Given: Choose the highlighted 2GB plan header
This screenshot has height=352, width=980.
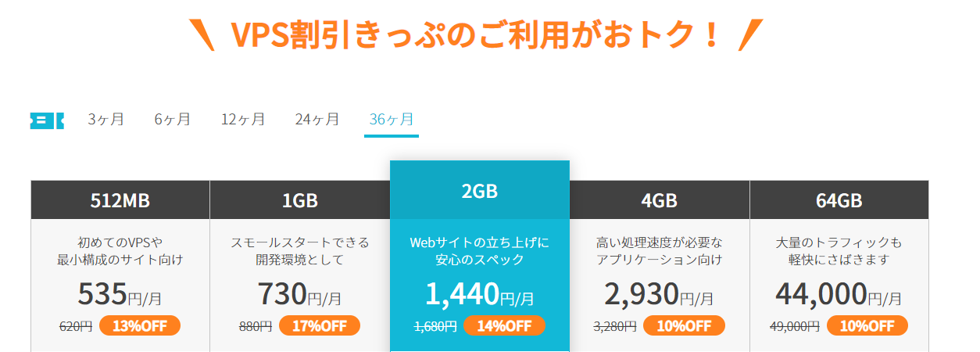Looking at the screenshot, I should (x=480, y=190).
